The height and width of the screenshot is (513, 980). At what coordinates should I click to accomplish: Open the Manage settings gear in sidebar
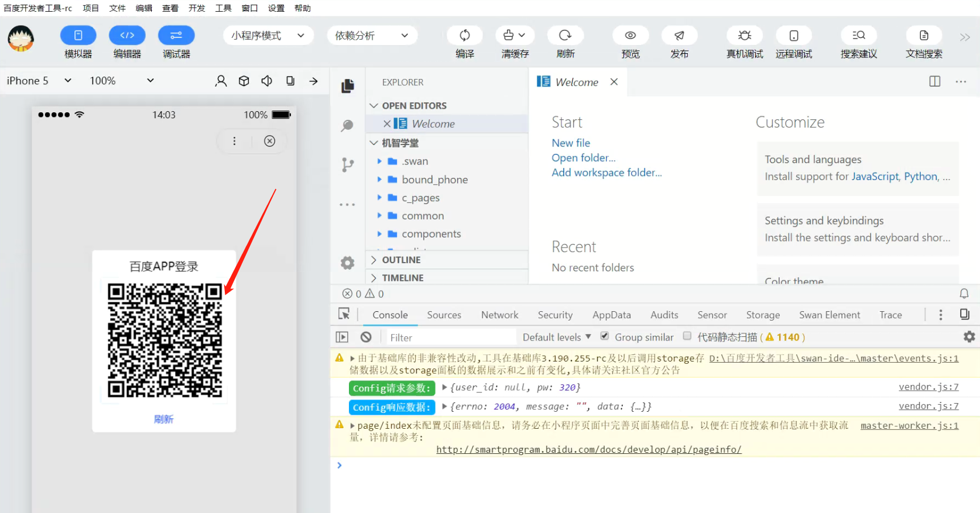[x=348, y=263]
